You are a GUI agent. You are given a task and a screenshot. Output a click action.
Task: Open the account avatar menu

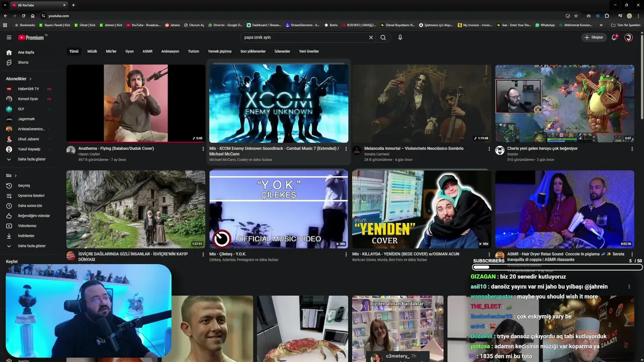[628, 37]
